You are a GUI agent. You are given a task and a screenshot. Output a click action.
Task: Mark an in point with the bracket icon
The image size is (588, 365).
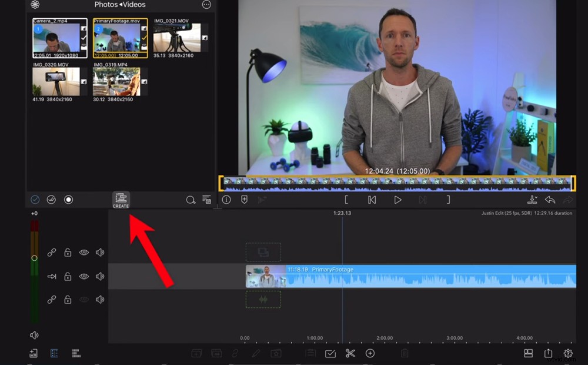coord(346,200)
